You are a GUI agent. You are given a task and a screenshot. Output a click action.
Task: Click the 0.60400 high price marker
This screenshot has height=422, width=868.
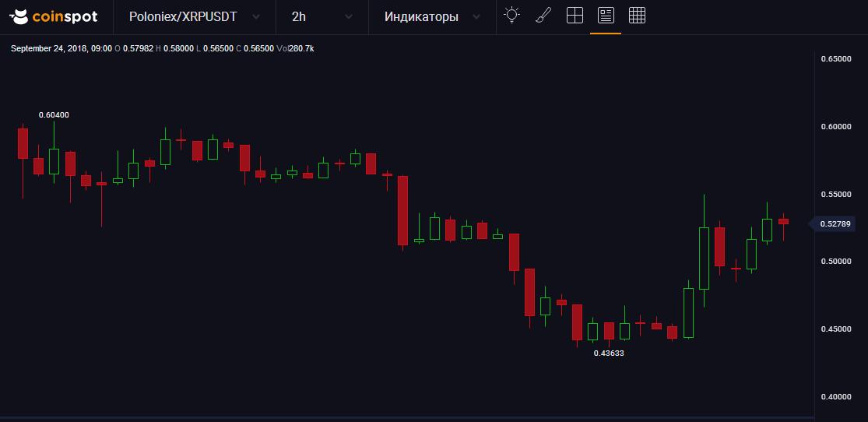[54, 115]
